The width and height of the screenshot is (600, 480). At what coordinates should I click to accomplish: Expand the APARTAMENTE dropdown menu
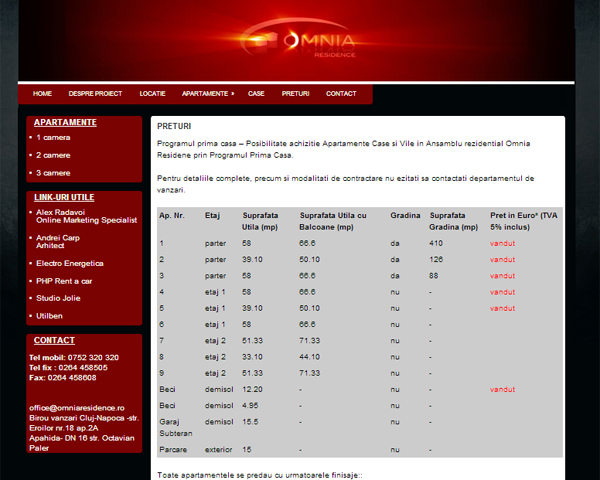(x=207, y=94)
